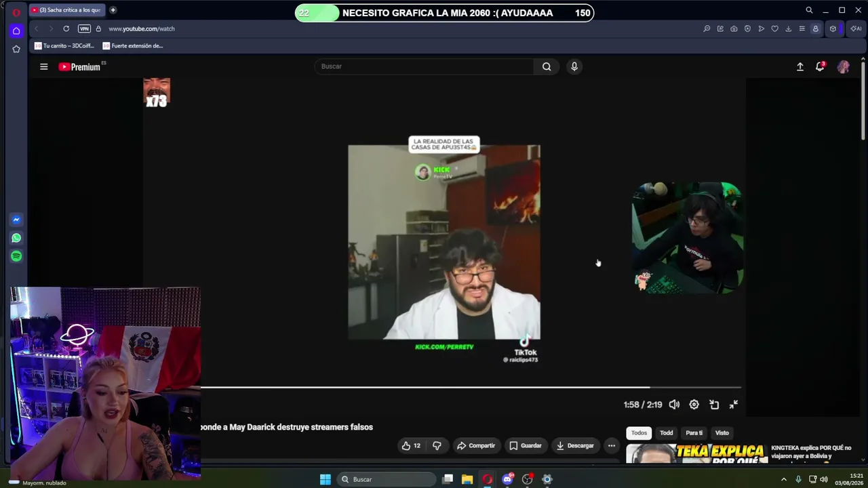Open the Opera sidebar bookmarks star
The height and width of the screenshot is (488, 868).
pos(16,49)
